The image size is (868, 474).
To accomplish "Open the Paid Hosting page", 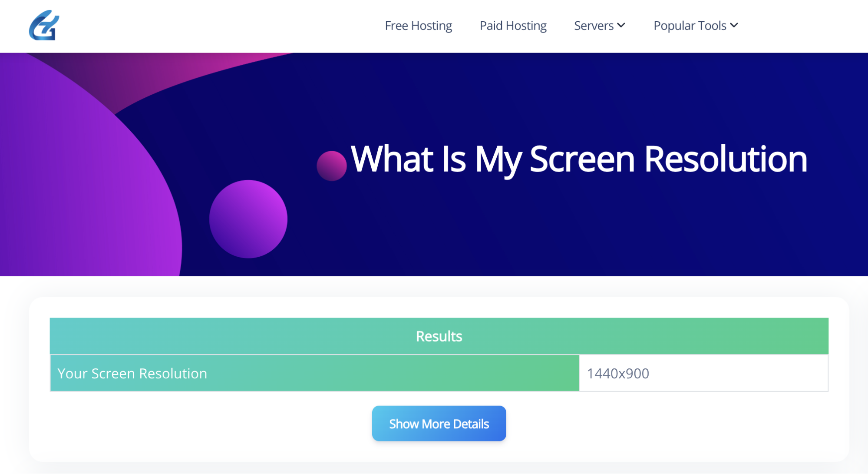I will (513, 26).
